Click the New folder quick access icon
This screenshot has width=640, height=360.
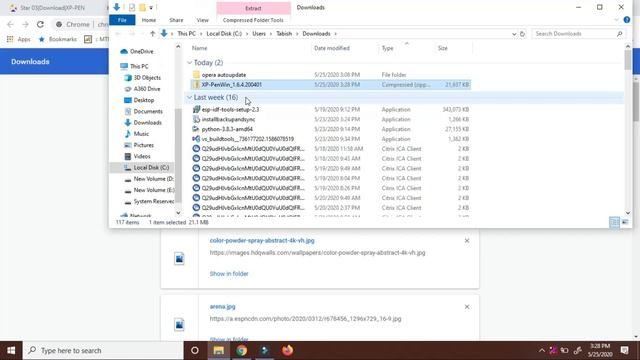142,7
